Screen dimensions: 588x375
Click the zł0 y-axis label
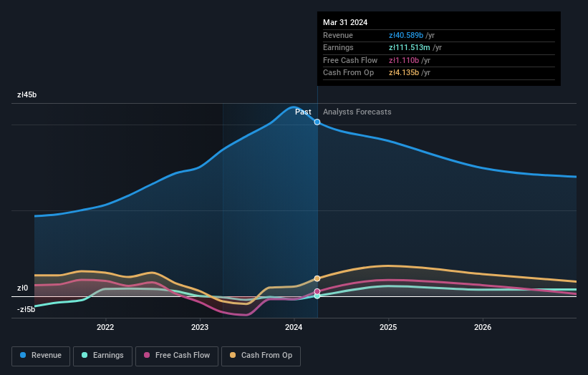(22, 288)
